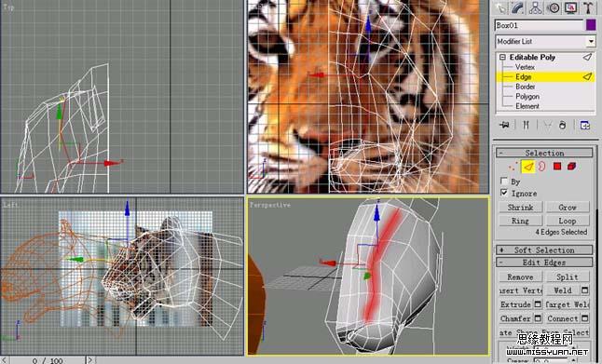Select Edge sub-object icon in Selection rollout
This screenshot has width=602, height=364.
pos(527,167)
